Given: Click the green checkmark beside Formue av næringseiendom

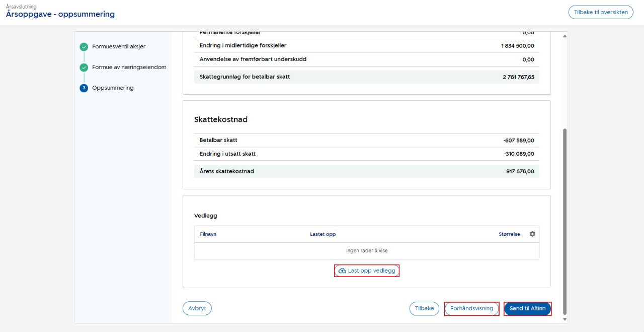Looking at the screenshot, I should point(84,67).
